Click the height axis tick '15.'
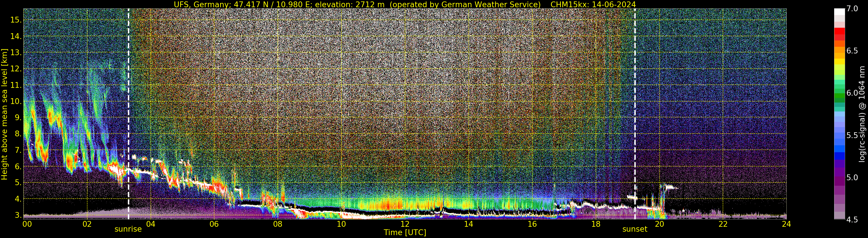 tap(16, 20)
